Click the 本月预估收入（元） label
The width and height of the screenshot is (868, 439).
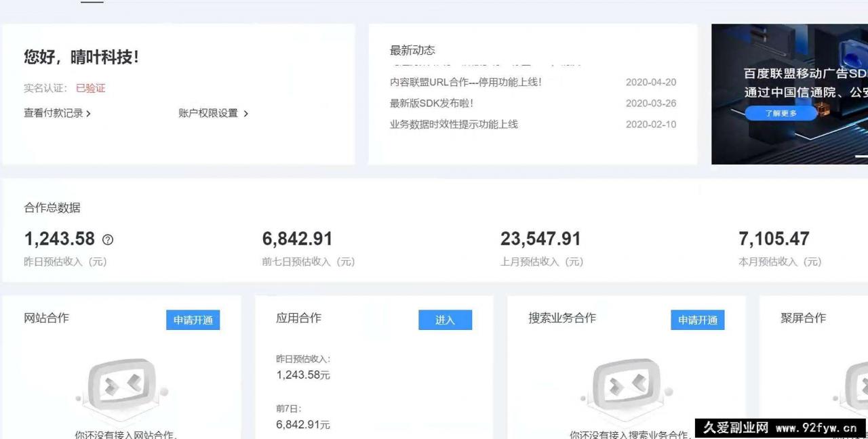tap(780, 262)
